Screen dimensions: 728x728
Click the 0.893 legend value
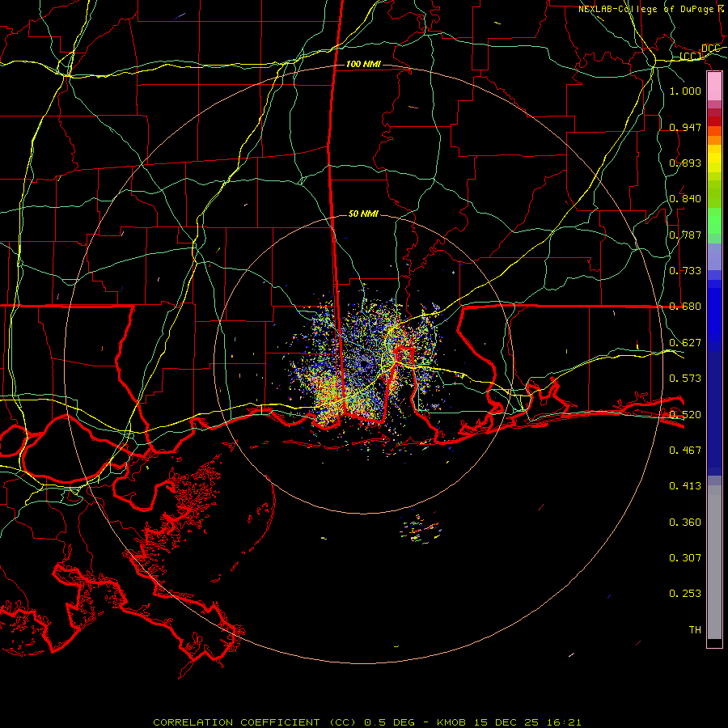point(685,163)
